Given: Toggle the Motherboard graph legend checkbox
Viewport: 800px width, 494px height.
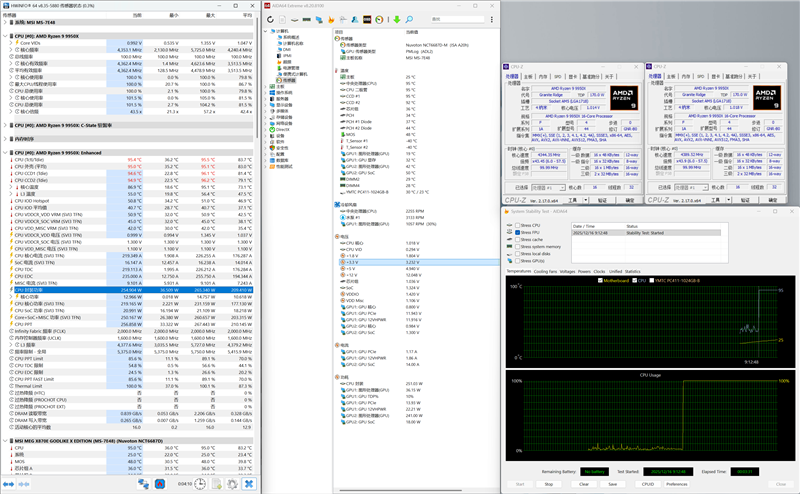Looking at the screenshot, I should tap(600, 280).
